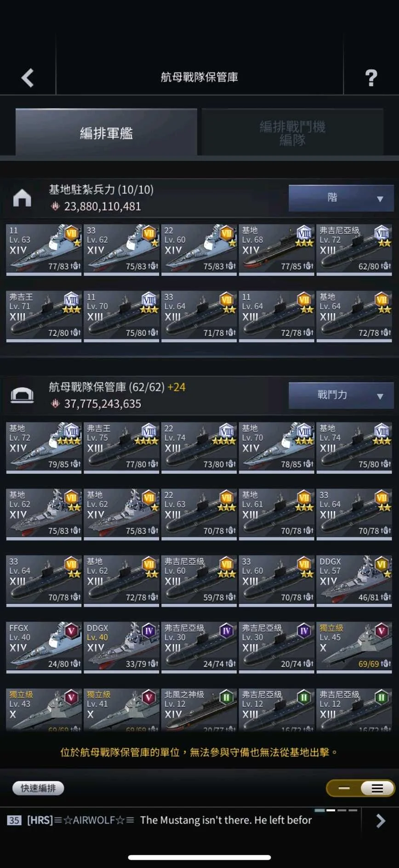Tap combat power icon beside 23,880,110,481
The image size is (399, 868).
[x=55, y=206]
